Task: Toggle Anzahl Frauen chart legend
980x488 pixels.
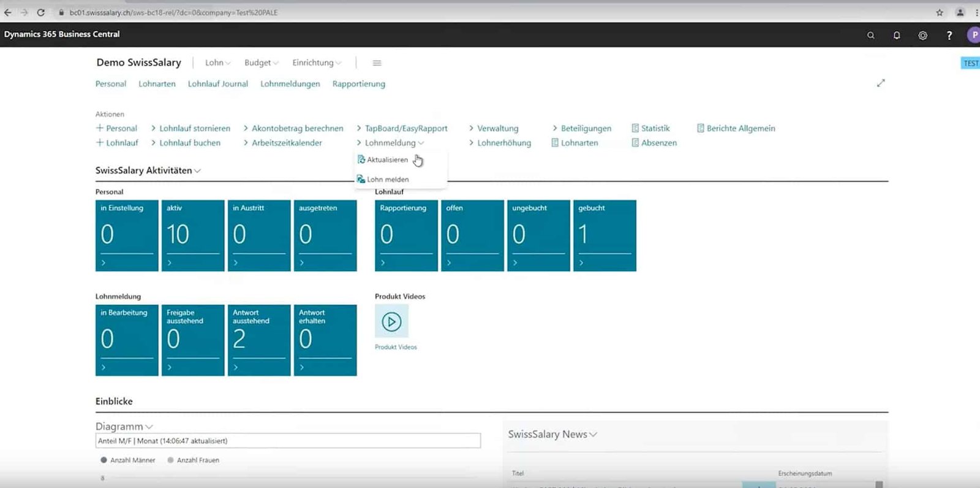Action: click(x=193, y=460)
